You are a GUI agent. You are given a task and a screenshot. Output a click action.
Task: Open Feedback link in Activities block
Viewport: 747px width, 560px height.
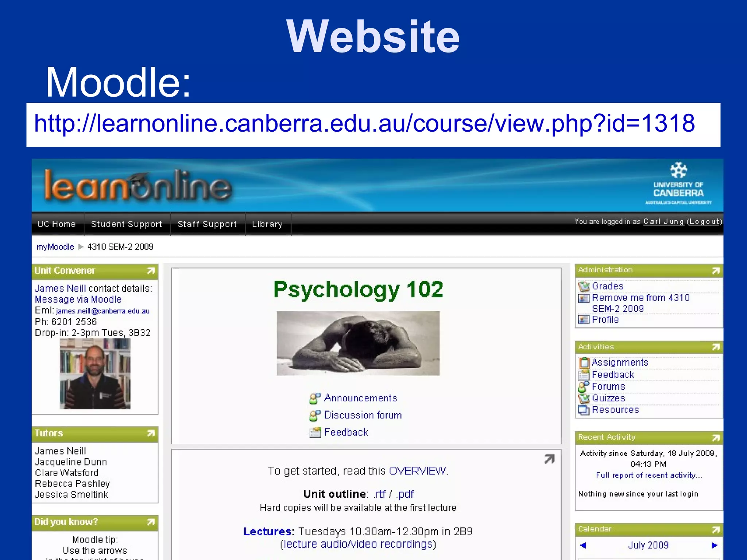(x=613, y=375)
